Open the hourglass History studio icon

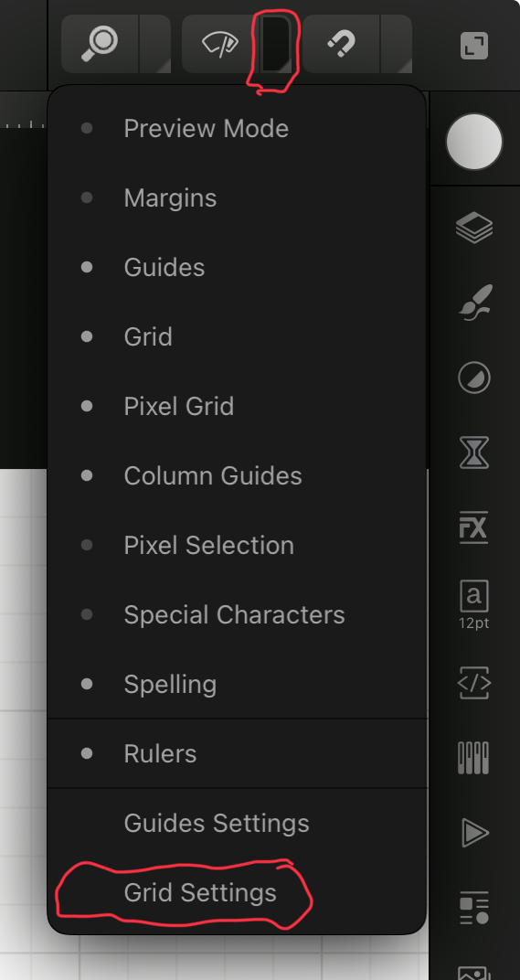click(x=474, y=453)
